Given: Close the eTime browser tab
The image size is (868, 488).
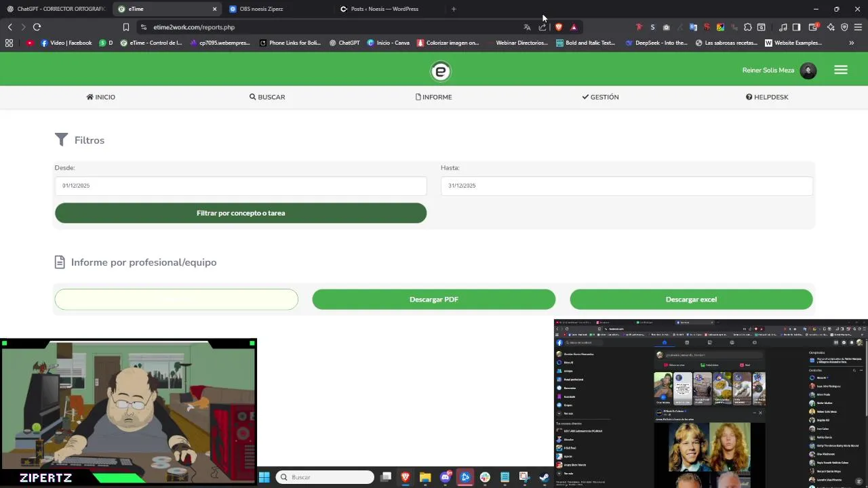Looking at the screenshot, I should click(x=215, y=9).
